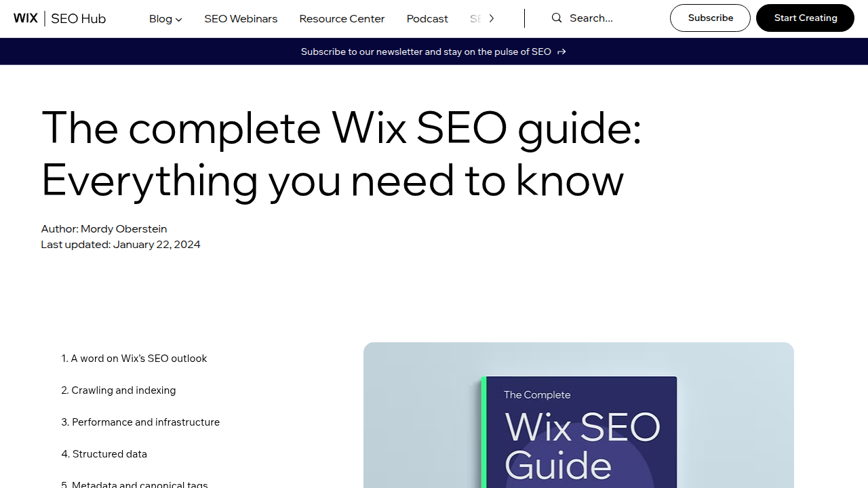Open the SEO Webinars menu item
The width and height of the screenshot is (868, 488).
tap(241, 19)
